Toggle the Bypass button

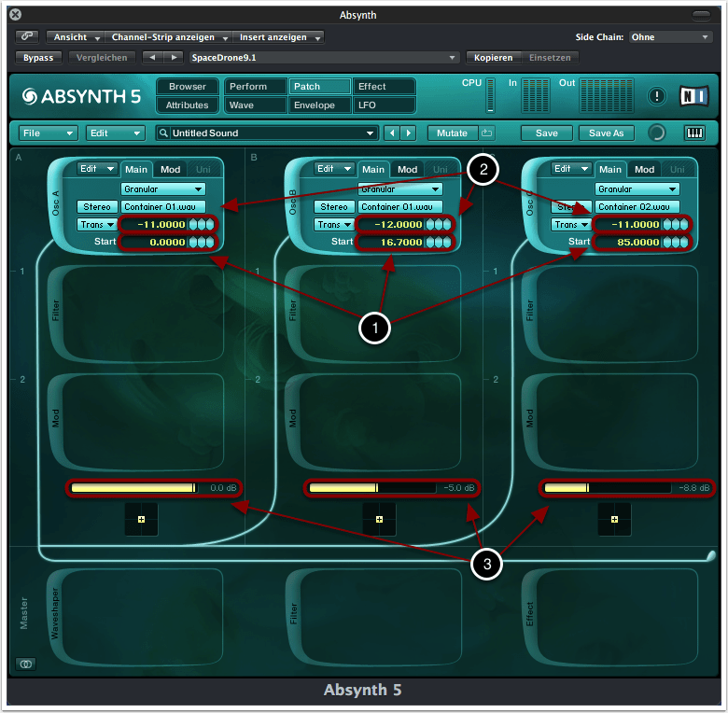point(38,57)
